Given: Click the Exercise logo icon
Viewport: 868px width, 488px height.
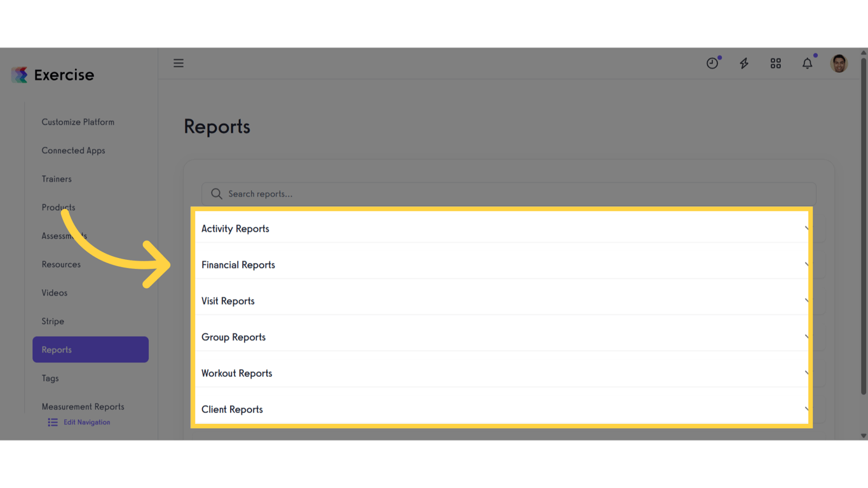Looking at the screenshot, I should coord(19,74).
